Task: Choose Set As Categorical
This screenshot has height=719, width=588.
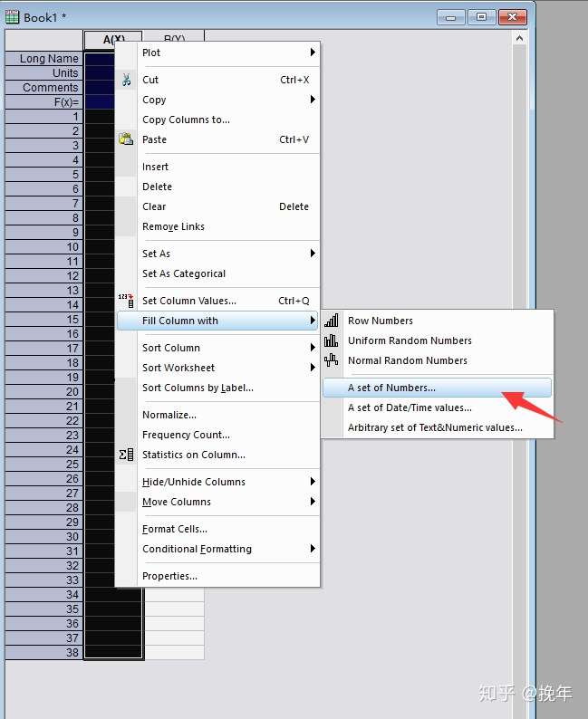Action: 217,273
